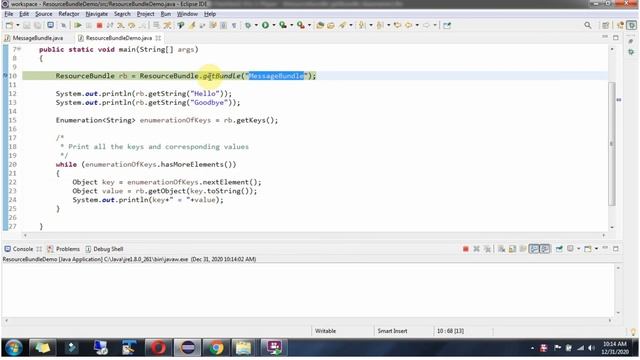Click the Resume debug green play icon

click(x=78, y=25)
